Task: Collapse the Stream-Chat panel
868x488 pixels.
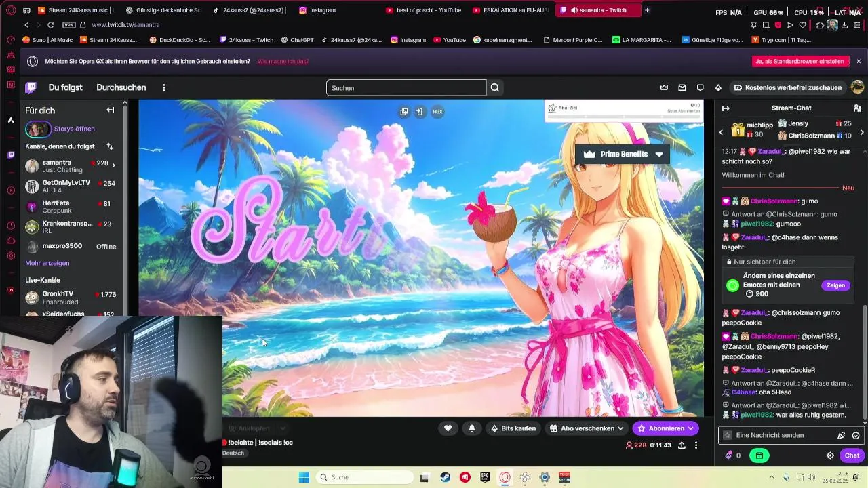Action: pos(726,108)
